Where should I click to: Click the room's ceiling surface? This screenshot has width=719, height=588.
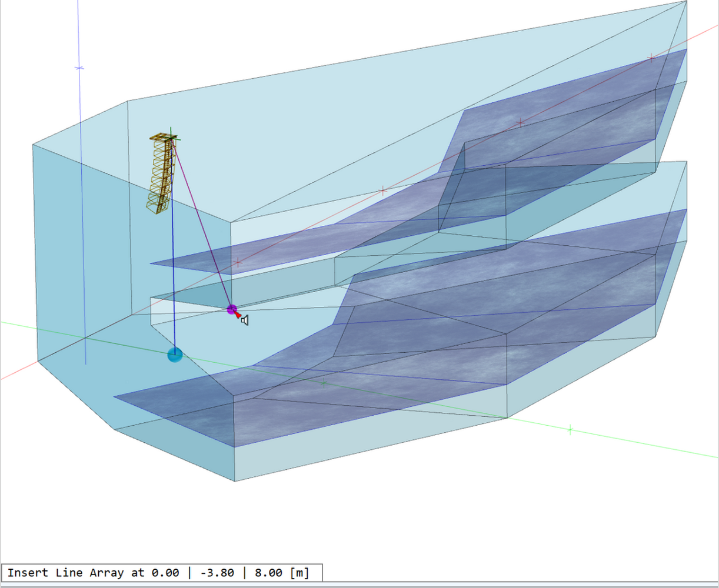pos(353,118)
